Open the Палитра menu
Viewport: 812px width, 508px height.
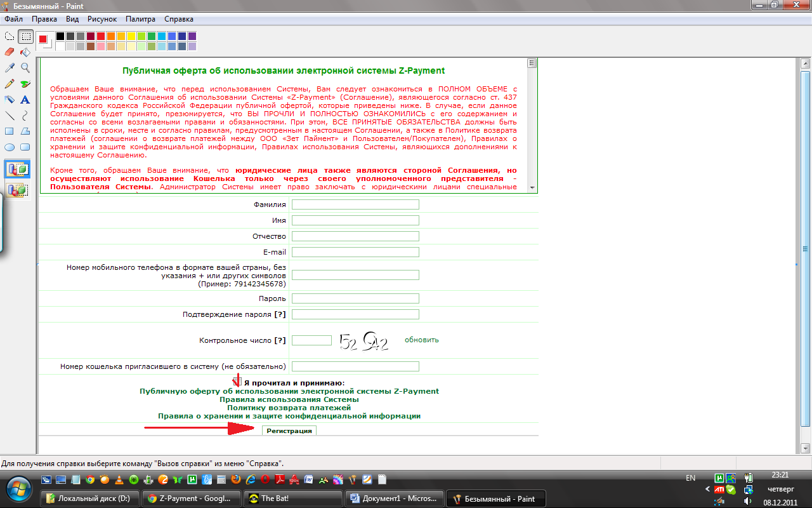140,19
